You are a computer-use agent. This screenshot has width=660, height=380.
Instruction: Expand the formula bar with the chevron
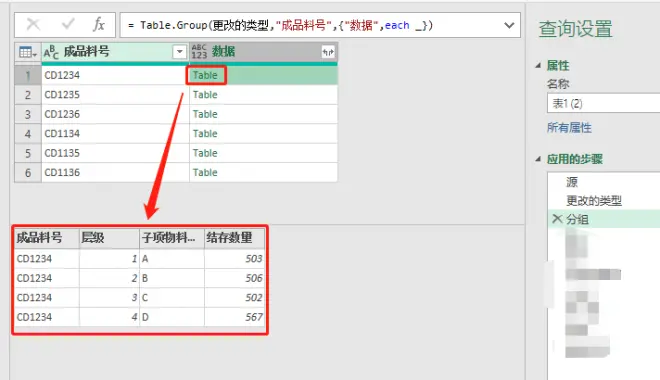pyautogui.click(x=509, y=26)
